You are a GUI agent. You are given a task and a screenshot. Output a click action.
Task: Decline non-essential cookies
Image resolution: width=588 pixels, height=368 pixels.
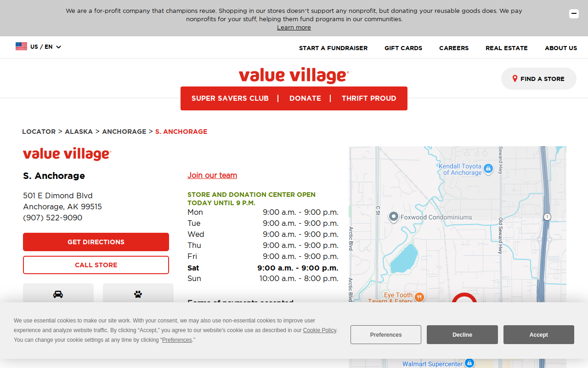click(462, 335)
